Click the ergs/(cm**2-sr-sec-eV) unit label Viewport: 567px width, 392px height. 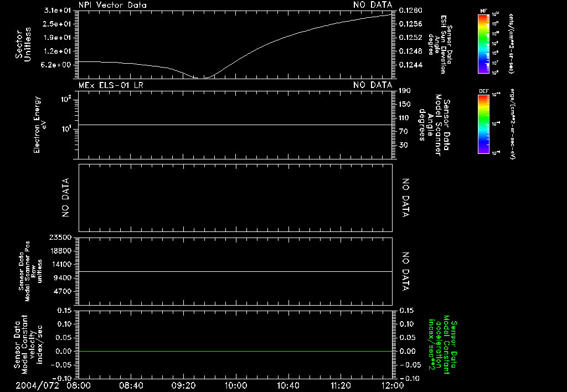512,123
